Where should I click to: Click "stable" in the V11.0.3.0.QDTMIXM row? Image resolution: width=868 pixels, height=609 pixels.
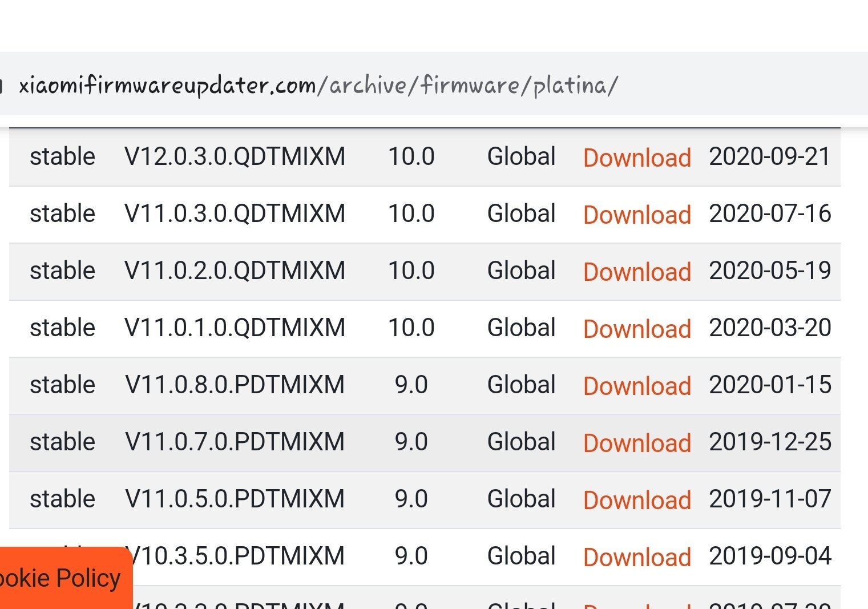(62, 213)
